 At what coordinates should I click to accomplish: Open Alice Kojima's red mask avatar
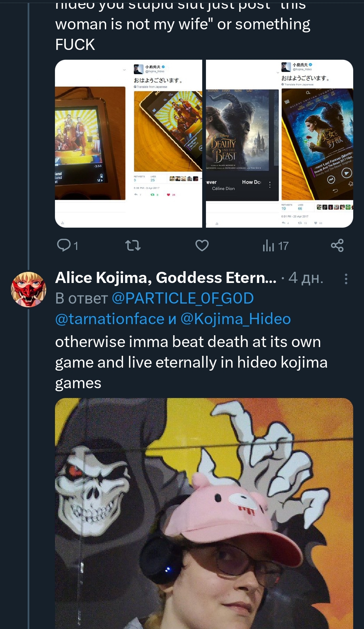click(x=29, y=289)
